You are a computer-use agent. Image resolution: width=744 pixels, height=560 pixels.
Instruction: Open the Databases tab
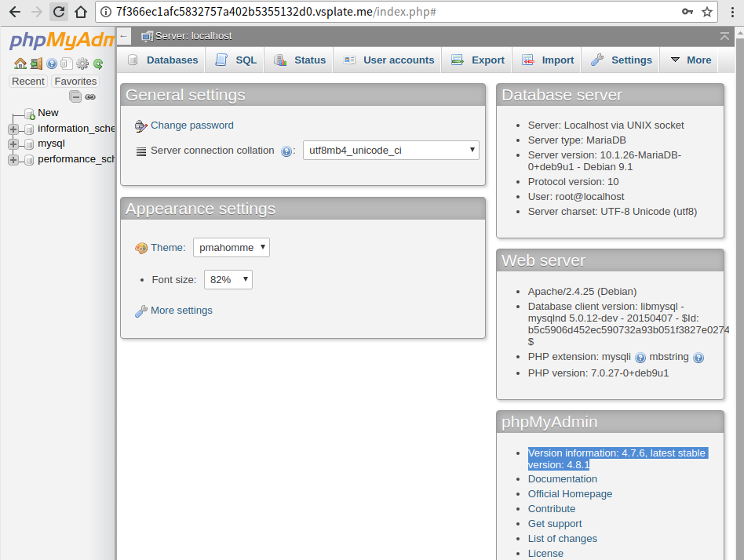coord(162,60)
